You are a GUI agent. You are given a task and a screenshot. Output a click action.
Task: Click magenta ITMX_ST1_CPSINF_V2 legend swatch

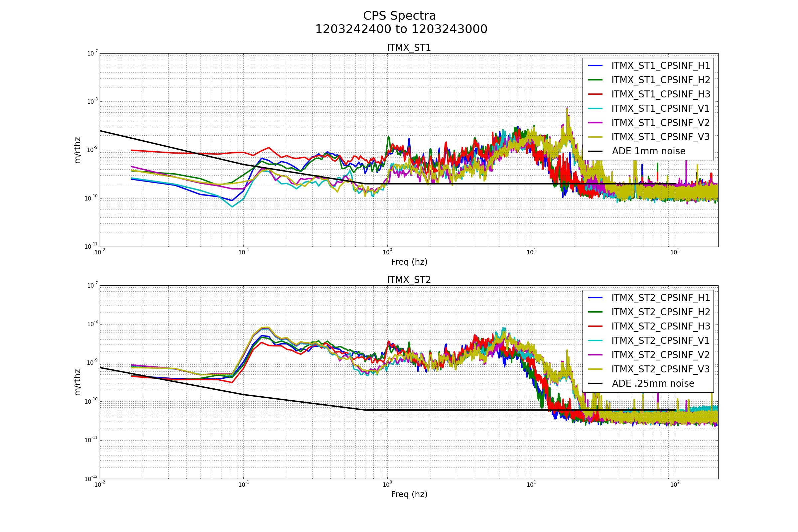click(595, 123)
